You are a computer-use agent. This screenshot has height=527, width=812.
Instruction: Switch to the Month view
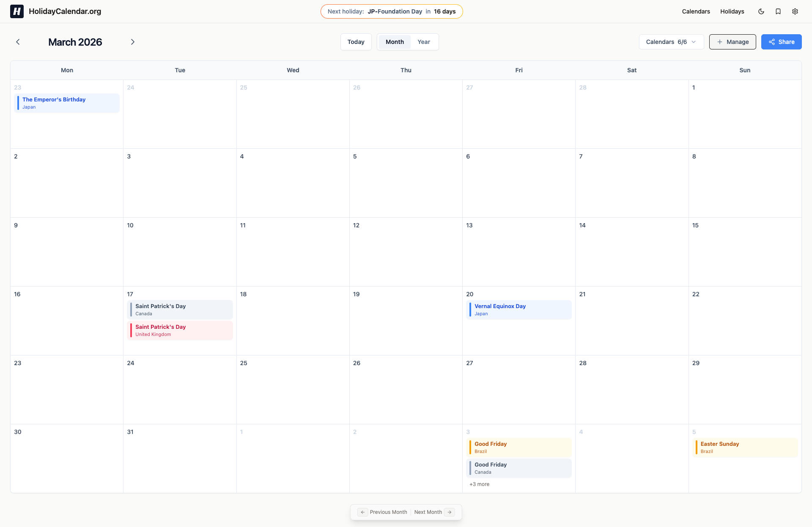pos(394,42)
